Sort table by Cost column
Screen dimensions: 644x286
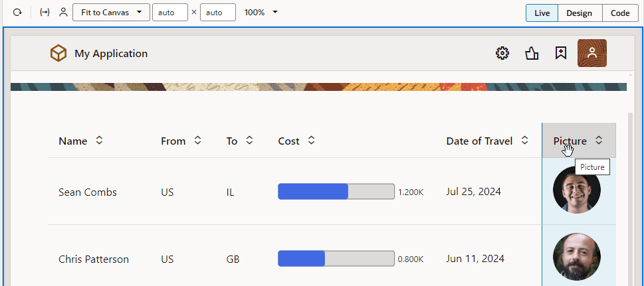(x=311, y=141)
